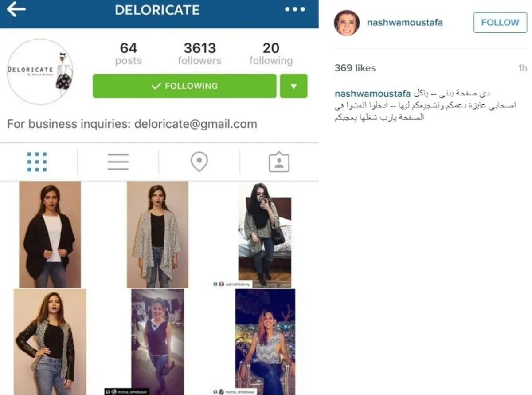Open the three-dots options menu
The height and width of the screenshot is (395, 532).
(295, 9)
